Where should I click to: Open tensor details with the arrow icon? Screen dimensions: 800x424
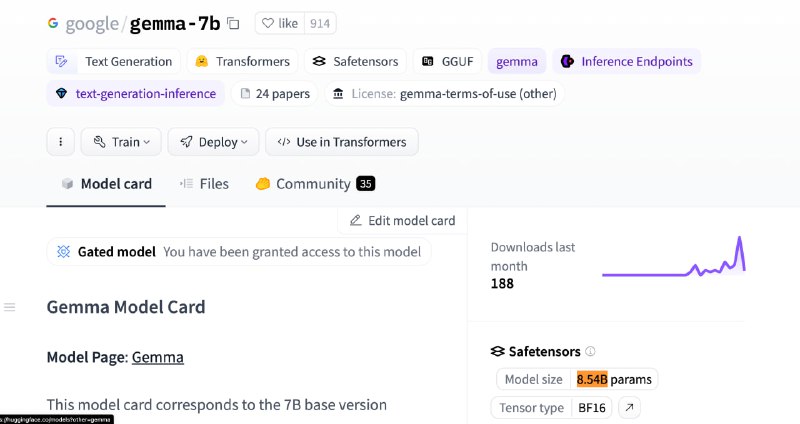pyautogui.click(x=630, y=408)
